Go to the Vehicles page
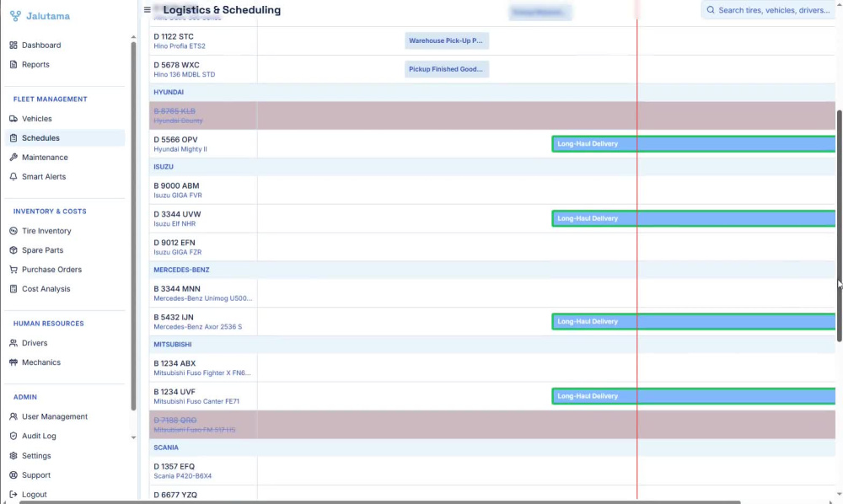The image size is (843, 504). click(65, 119)
